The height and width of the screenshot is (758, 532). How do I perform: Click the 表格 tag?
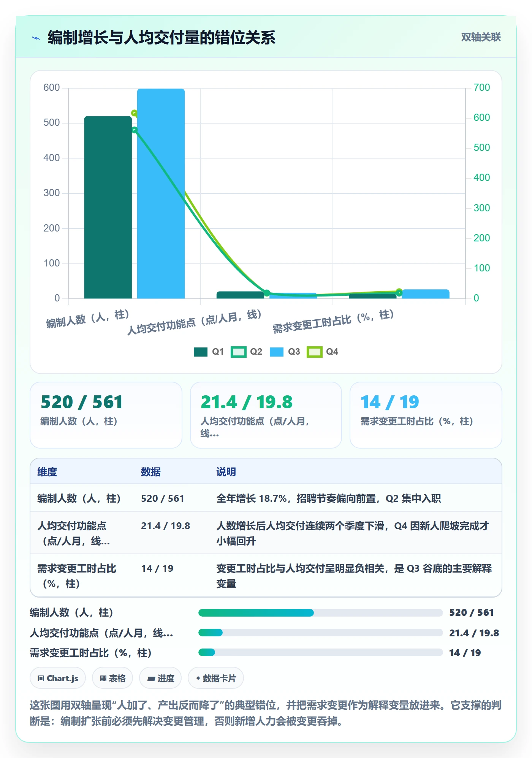coord(112,678)
